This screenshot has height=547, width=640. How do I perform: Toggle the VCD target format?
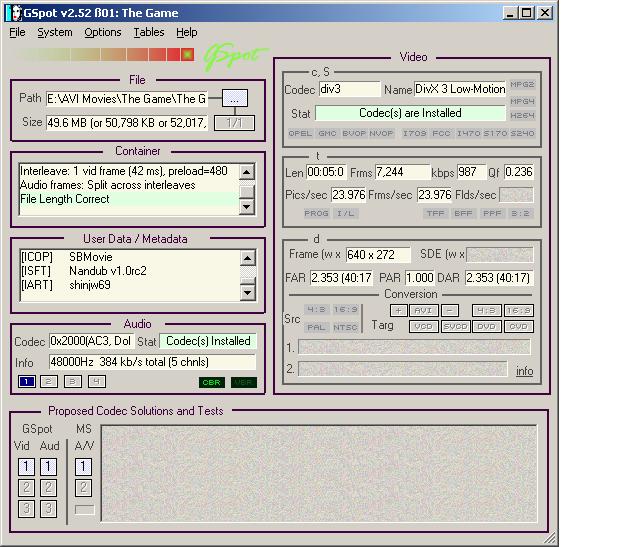pos(424,327)
